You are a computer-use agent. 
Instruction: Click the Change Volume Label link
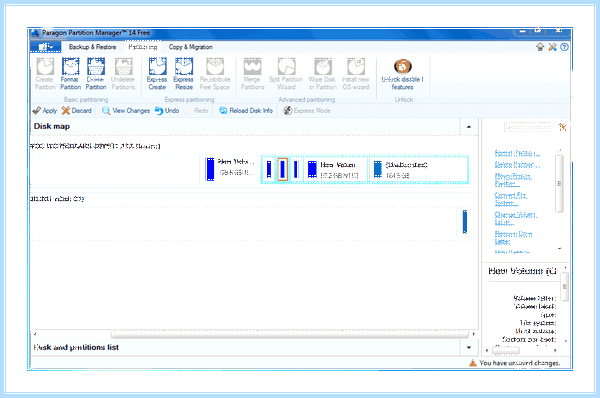pos(516,219)
